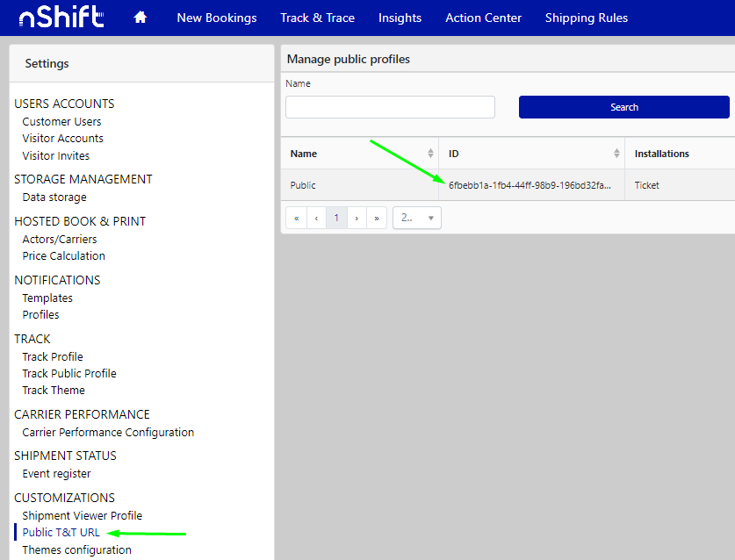Click SHIPMENT STATUS section heading
The width and height of the screenshot is (735, 560).
pos(65,456)
